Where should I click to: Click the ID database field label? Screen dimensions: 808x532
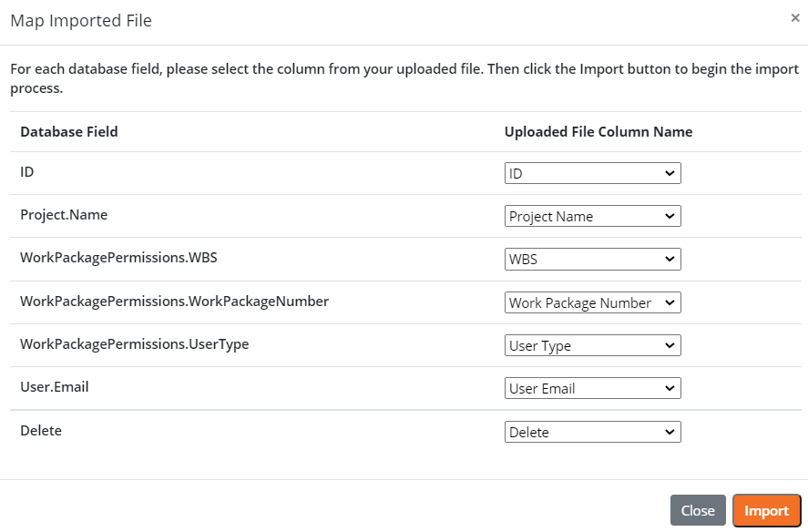27,171
